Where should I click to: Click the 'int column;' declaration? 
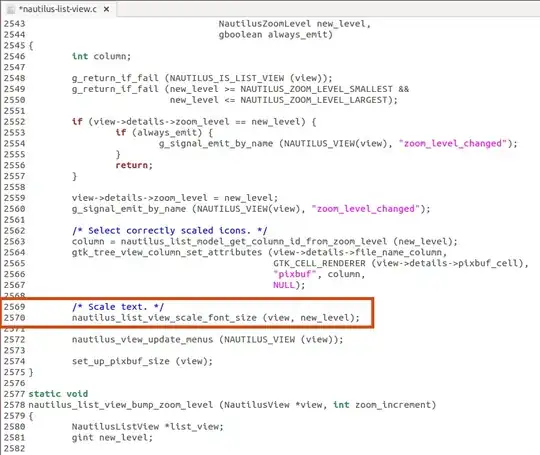coord(102,56)
